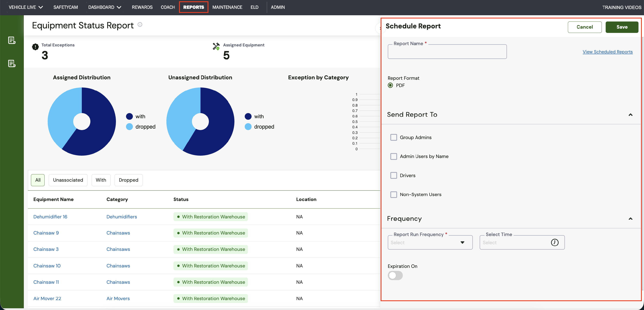
Task: Enable the Expiration On toggle
Action: (x=395, y=276)
